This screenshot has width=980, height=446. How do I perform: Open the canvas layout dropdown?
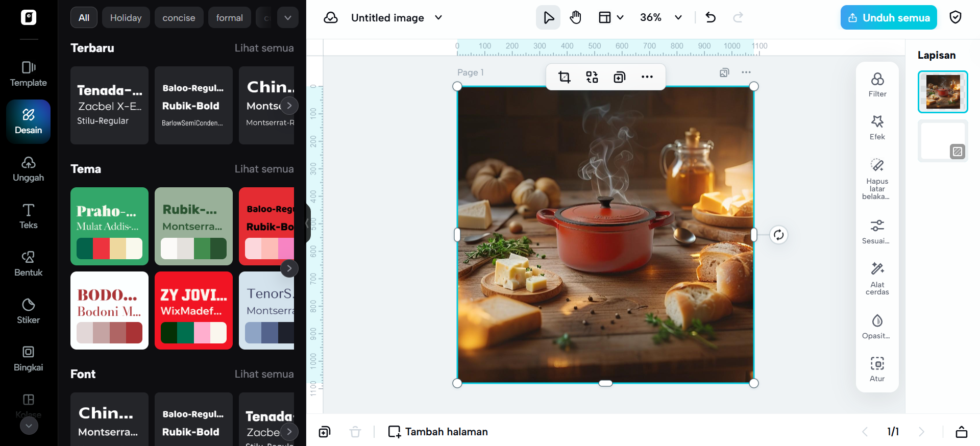[611, 18]
